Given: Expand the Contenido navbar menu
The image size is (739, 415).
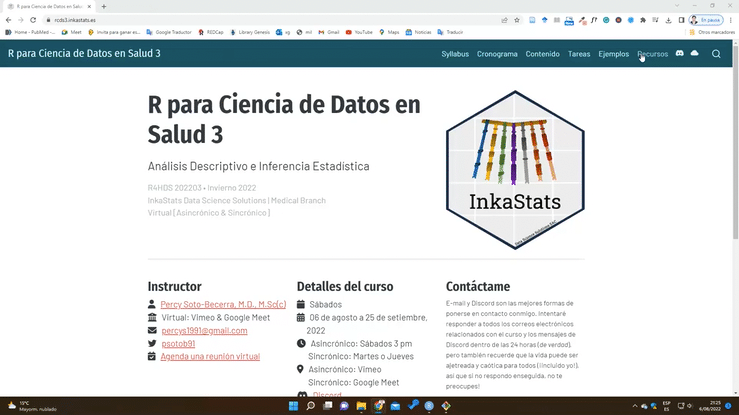Looking at the screenshot, I should pos(543,54).
